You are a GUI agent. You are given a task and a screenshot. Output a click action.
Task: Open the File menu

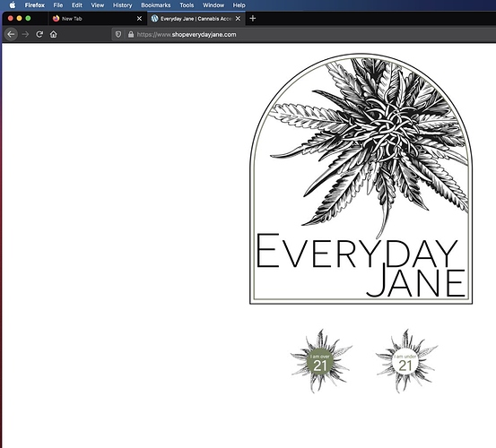pos(58,5)
